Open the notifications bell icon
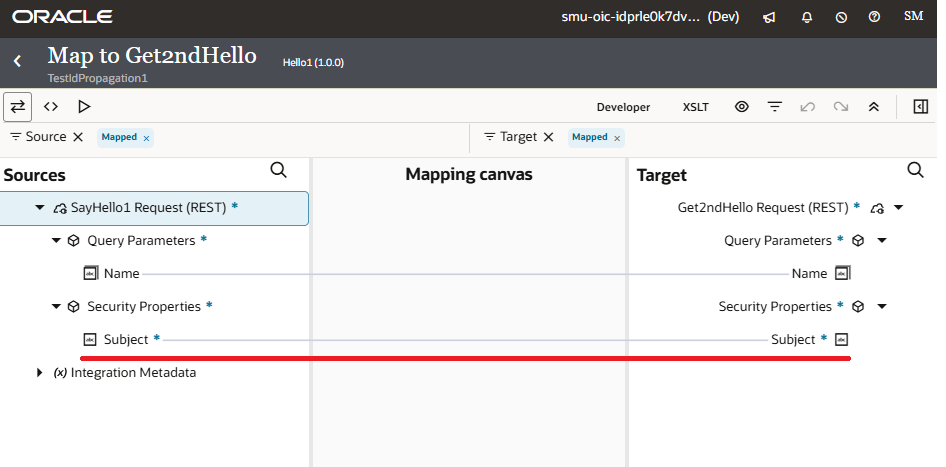This screenshot has width=946, height=467. click(x=806, y=17)
